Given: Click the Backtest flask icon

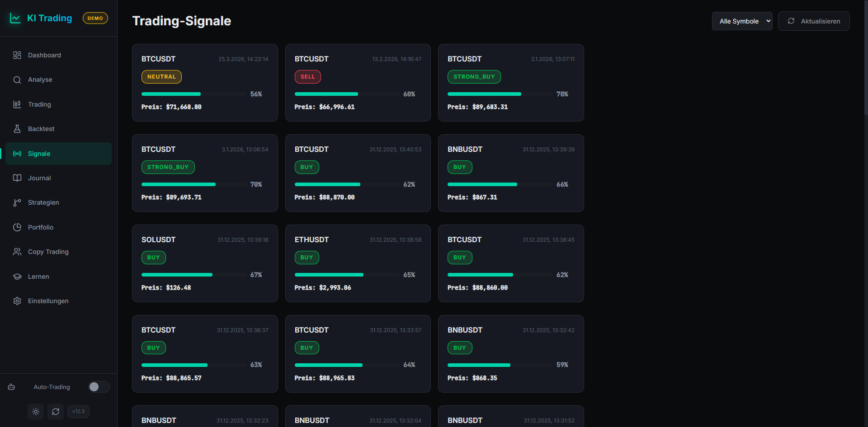Looking at the screenshot, I should (17, 129).
